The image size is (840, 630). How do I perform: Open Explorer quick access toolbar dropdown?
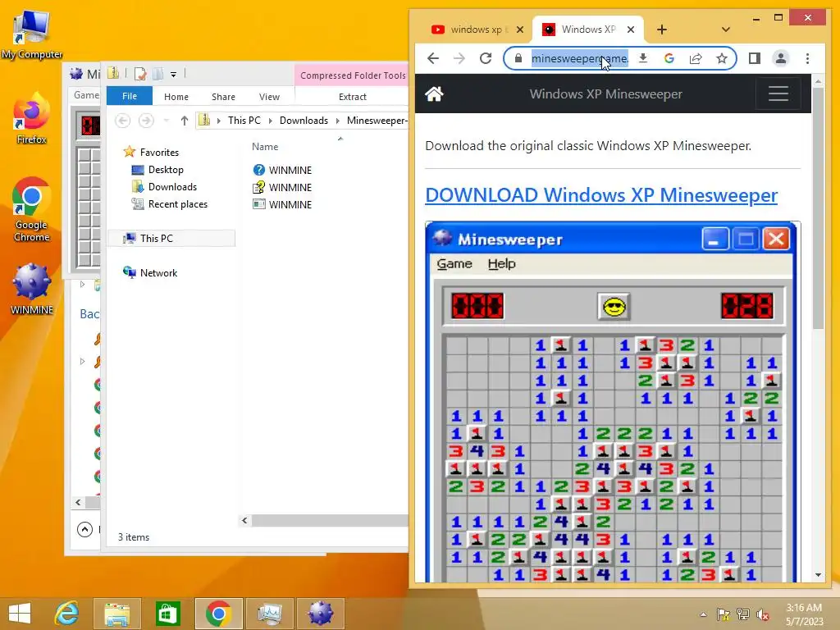[x=173, y=74]
